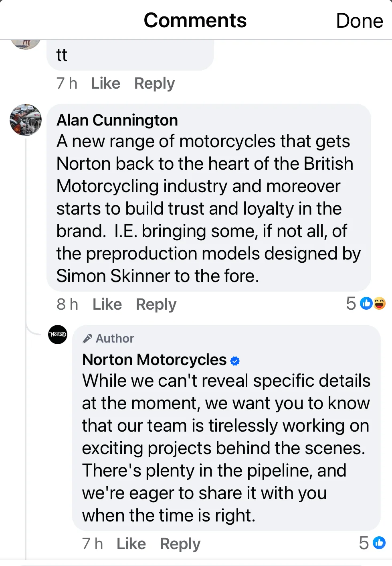Open Alan Cunnington's profile by name
Viewport: 392px width, 566px height.
[117, 120]
